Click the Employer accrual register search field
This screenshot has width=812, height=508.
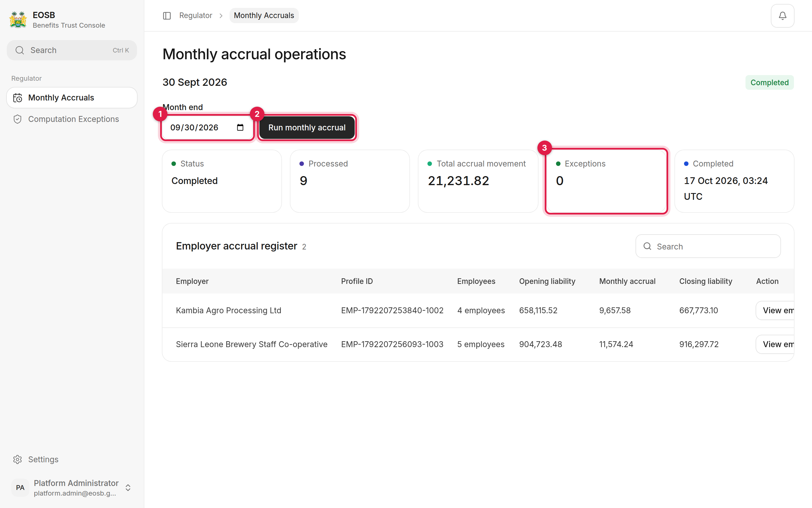[708, 246]
